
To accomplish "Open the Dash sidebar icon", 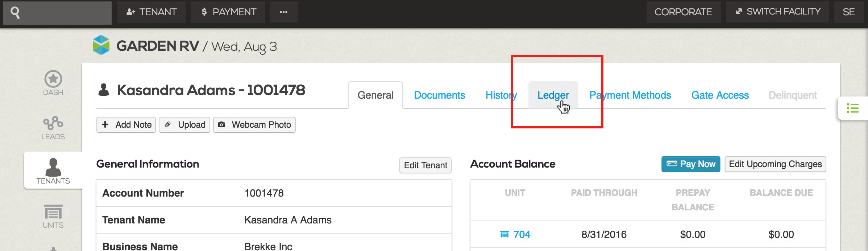I will point(53,83).
